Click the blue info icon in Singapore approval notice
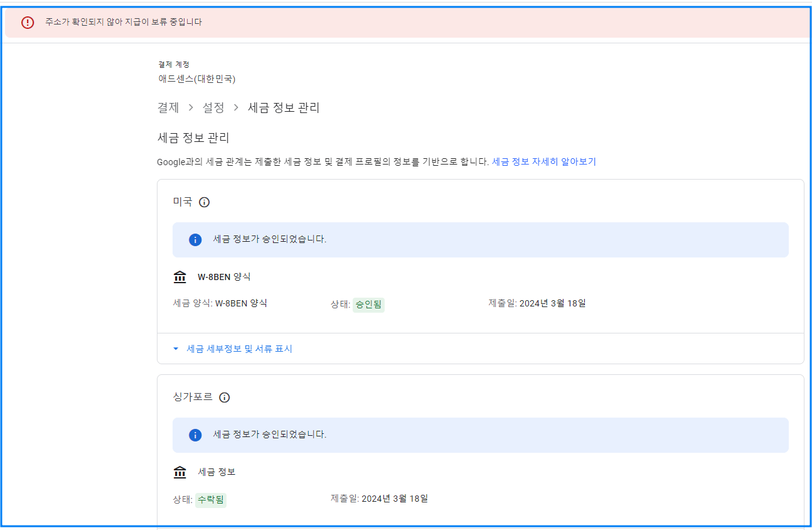The image size is (812, 530). (195, 435)
